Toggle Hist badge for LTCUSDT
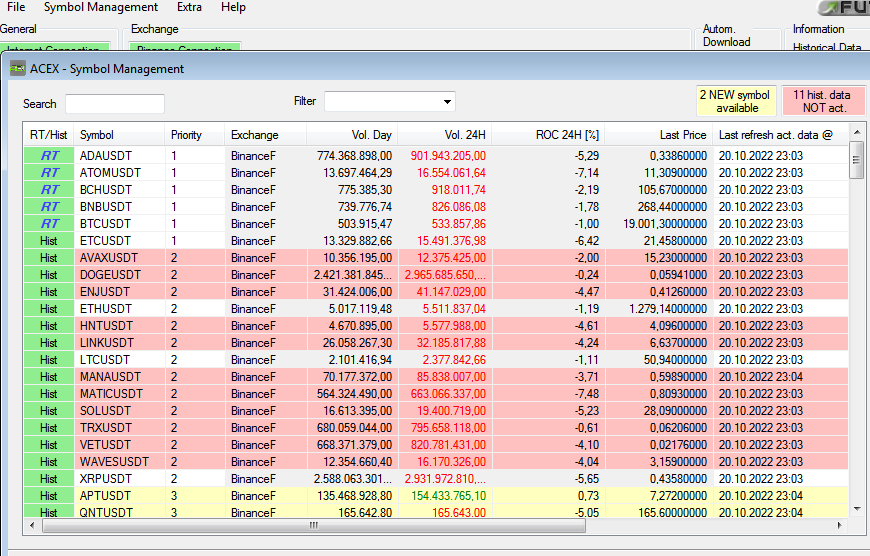 pos(49,360)
